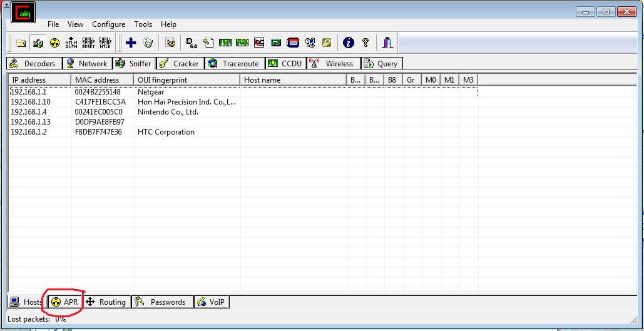Switch to the Cracker tab
The image size is (644, 331).
coord(180,64)
